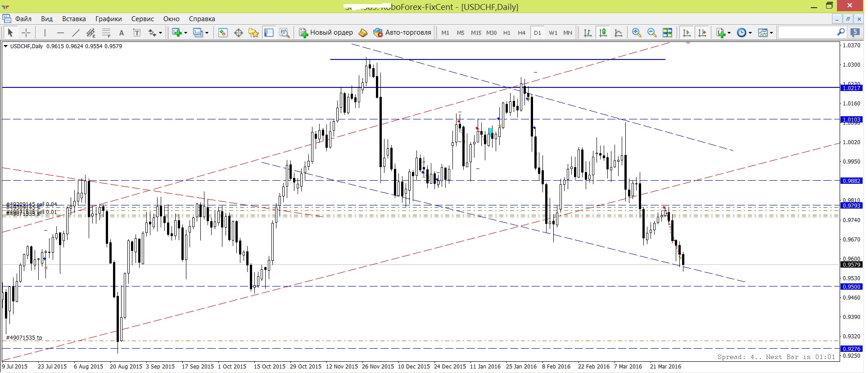The width and height of the screenshot is (868, 373).
Task: Show the Navigator panel star-folder icon
Action: coord(254,32)
